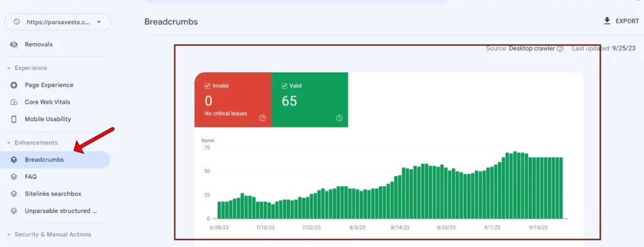Image resolution: width=644 pixels, height=247 pixels.
Task: Click the tallest green bar in chart
Action: point(514,185)
